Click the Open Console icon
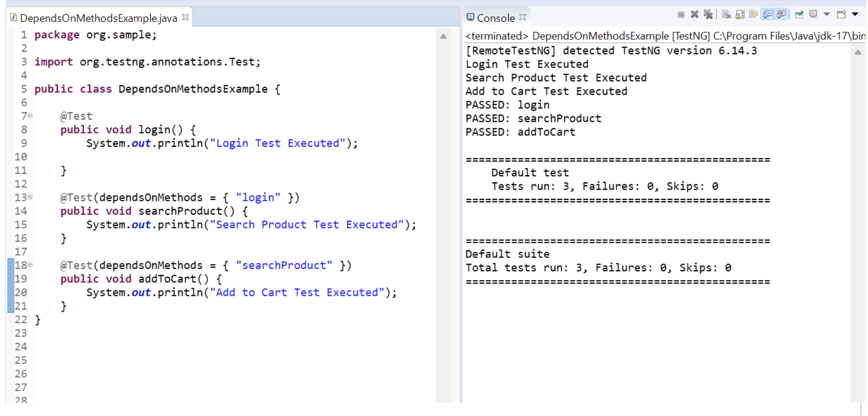Image resolution: width=868 pixels, height=416 pixels. (841, 14)
